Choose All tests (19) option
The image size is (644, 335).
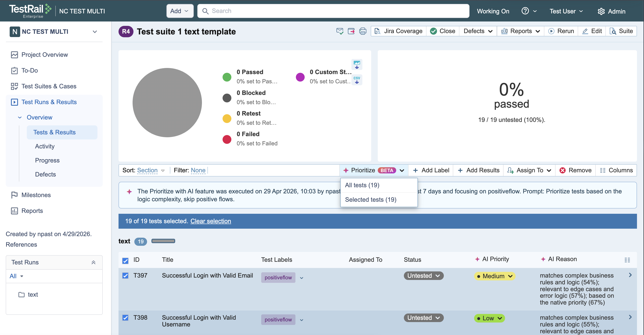[x=379, y=185]
